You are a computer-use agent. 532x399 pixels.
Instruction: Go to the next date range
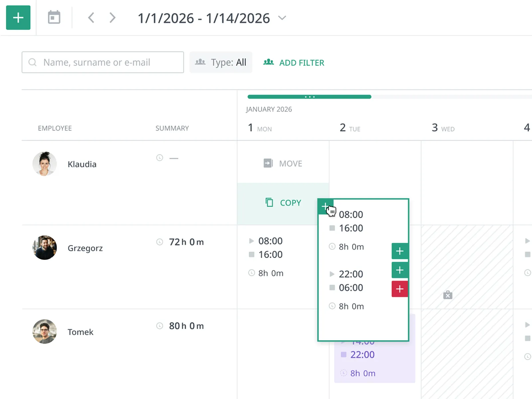pos(113,18)
